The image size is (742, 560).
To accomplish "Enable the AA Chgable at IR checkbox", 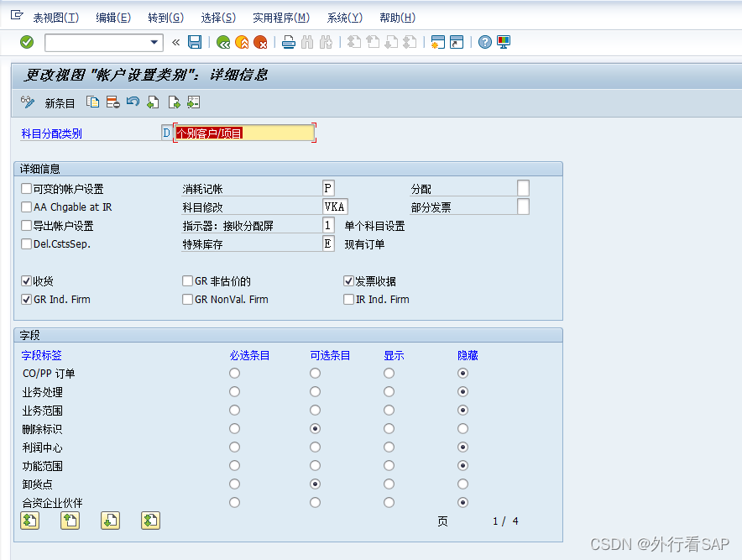I will click(x=27, y=207).
